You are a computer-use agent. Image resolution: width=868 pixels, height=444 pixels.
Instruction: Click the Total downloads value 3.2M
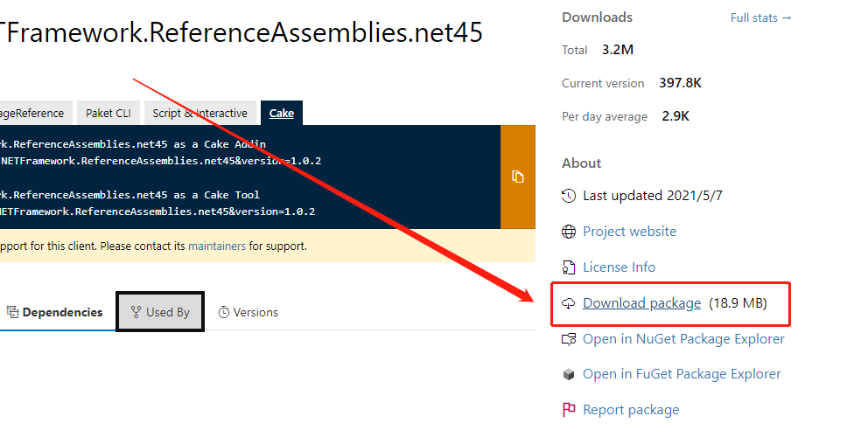pyautogui.click(x=618, y=50)
